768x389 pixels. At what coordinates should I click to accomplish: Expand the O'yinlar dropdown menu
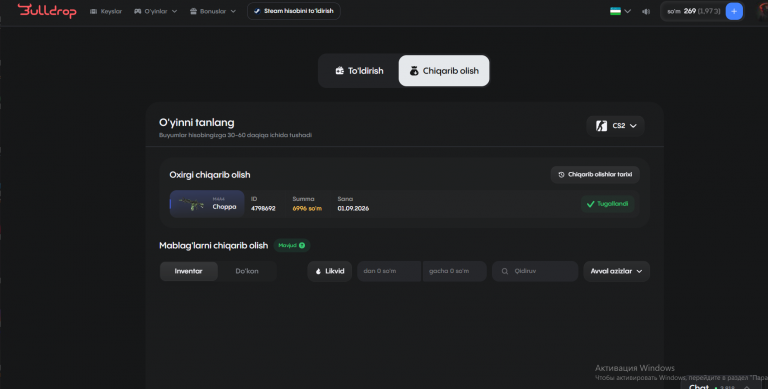155,11
